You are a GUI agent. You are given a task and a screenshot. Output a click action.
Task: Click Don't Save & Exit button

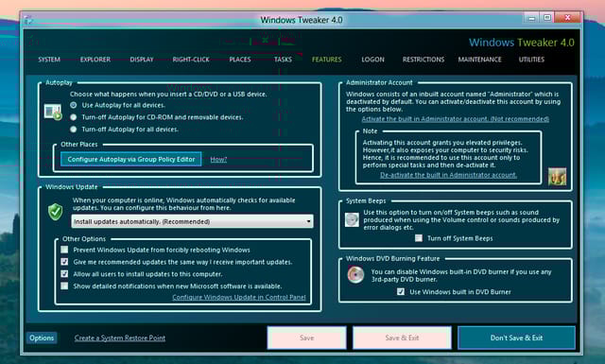tap(516, 338)
